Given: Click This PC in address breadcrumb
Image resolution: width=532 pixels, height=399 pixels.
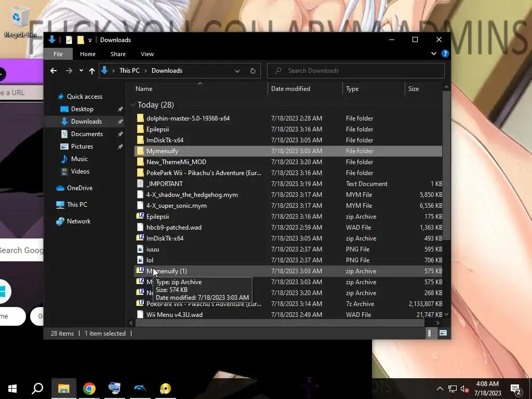Looking at the screenshot, I should pyautogui.click(x=129, y=71).
